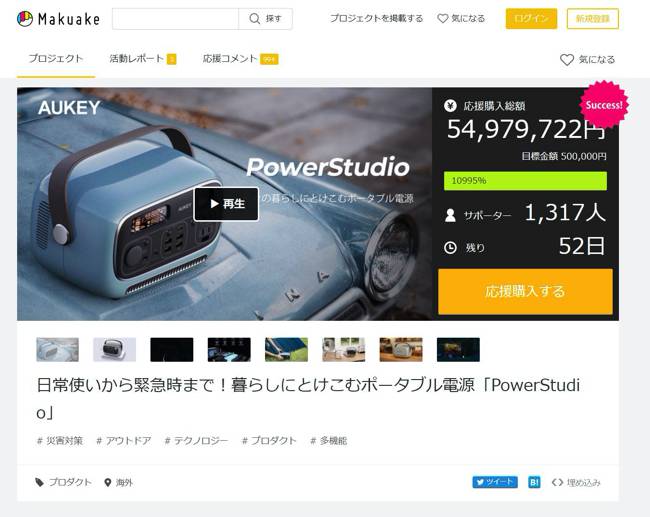The height and width of the screenshot is (517, 650).
Task: Open the # テクノロジー tag
Action: [x=196, y=441]
